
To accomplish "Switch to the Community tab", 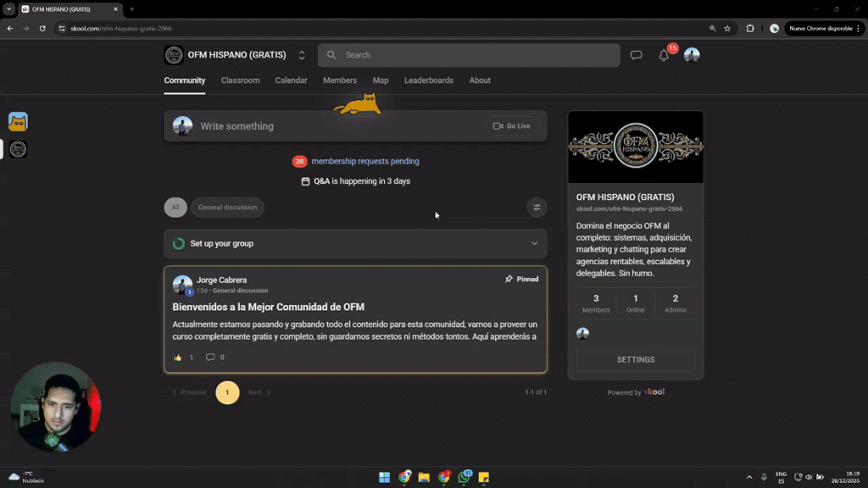I will coord(184,80).
